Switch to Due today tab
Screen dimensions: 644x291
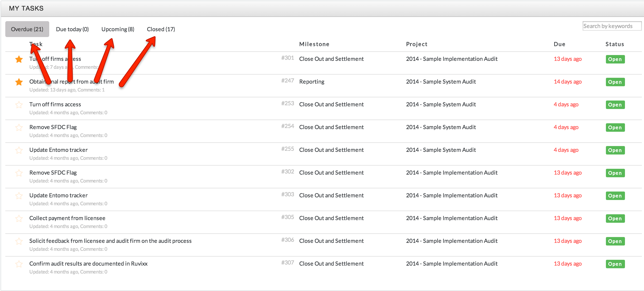[x=72, y=29]
